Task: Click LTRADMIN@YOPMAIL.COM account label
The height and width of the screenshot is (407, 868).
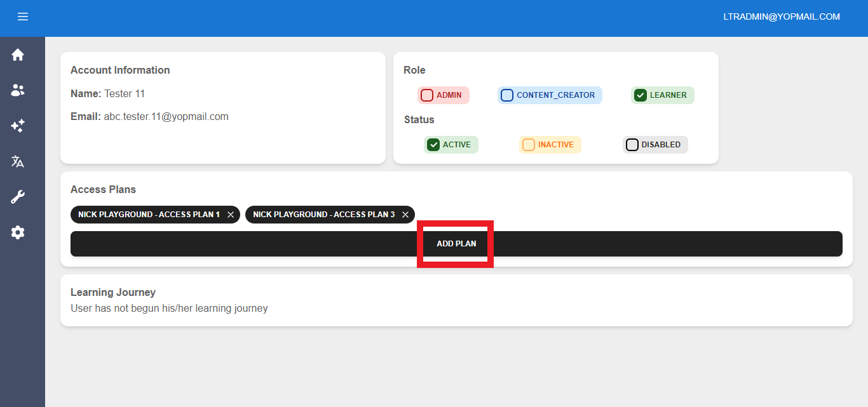Action: coord(782,17)
